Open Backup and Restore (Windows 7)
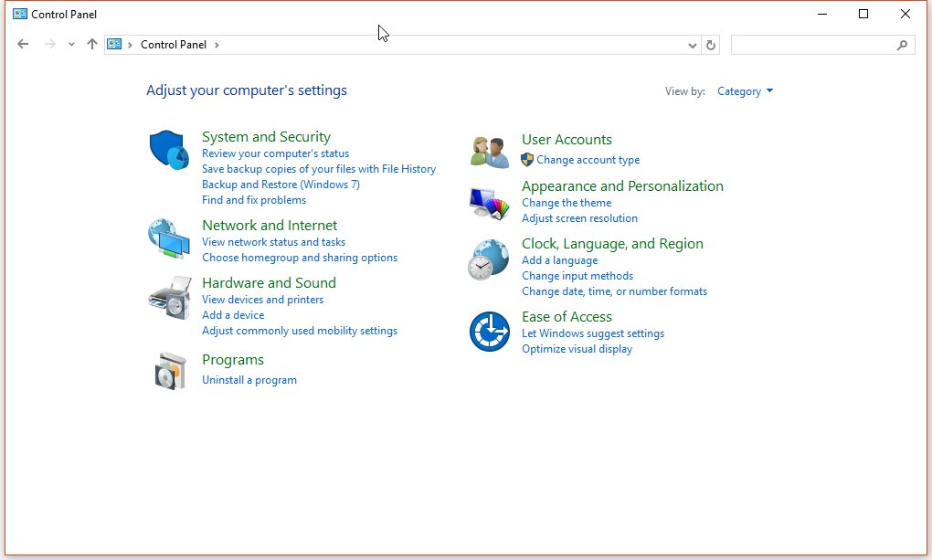 click(x=281, y=185)
